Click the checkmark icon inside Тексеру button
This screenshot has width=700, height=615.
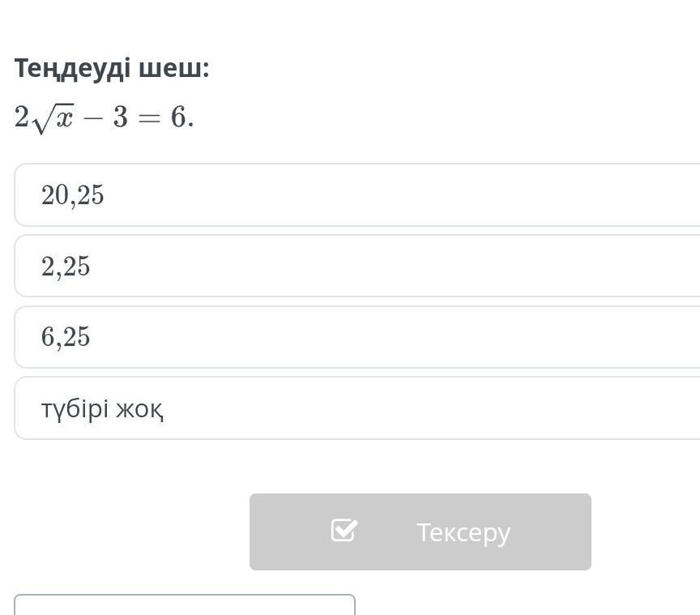click(x=344, y=532)
